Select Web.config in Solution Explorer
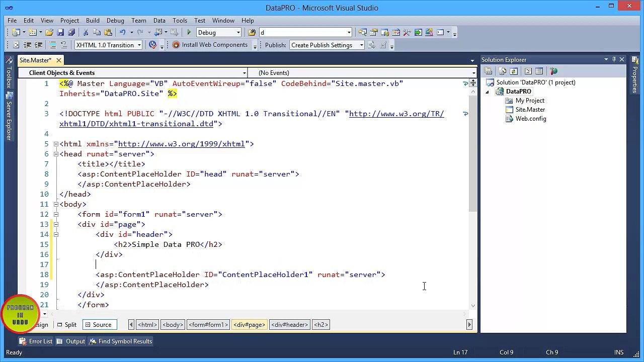Screen dimensions: 644x362 [530, 119]
